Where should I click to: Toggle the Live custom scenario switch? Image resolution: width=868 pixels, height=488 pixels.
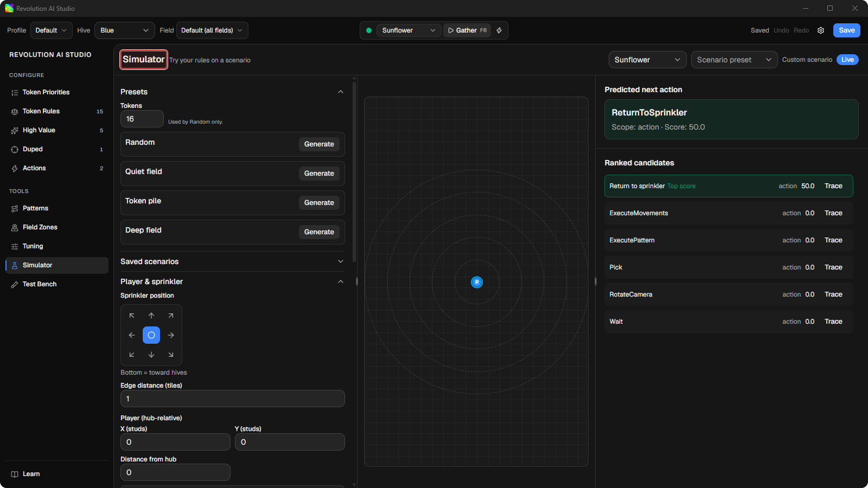[x=847, y=60]
